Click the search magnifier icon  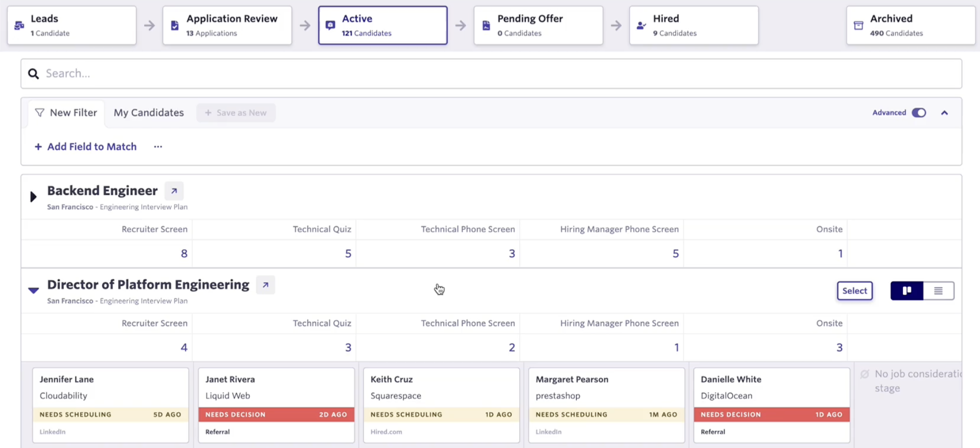(34, 74)
